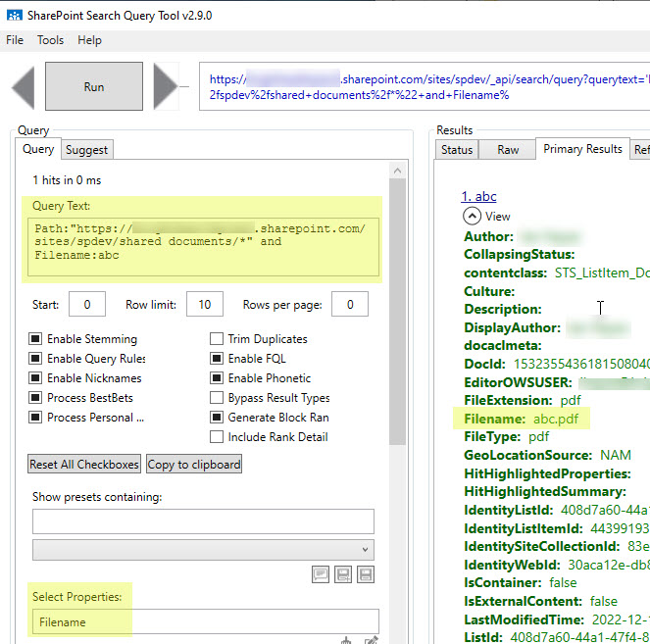The height and width of the screenshot is (644, 650).
Task: Click the Row limit input field
Action: [x=204, y=305]
